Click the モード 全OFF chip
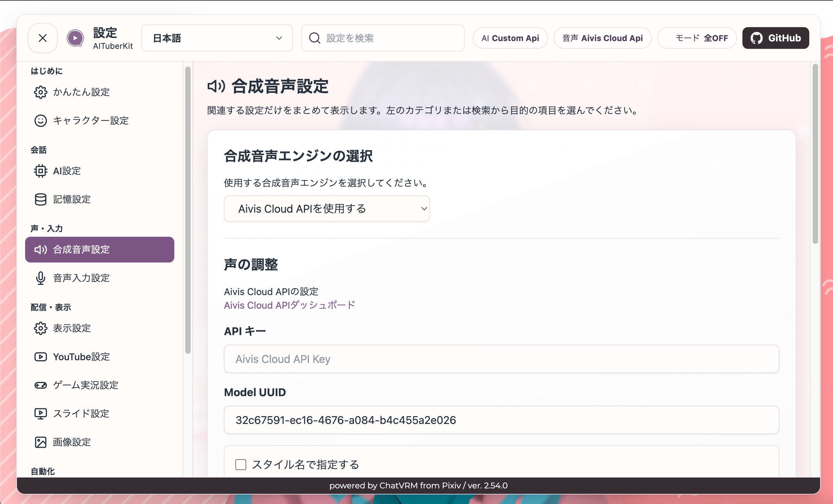 coord(697,38)
